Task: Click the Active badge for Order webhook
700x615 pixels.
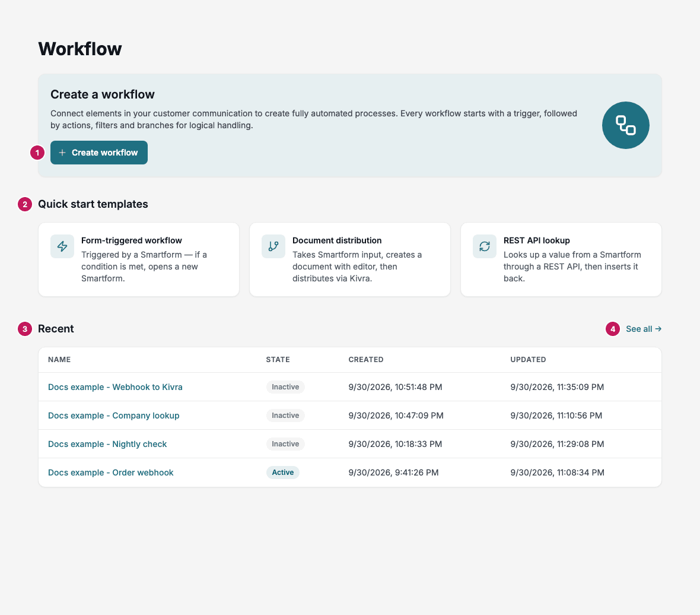Action: tap(282, 473)
